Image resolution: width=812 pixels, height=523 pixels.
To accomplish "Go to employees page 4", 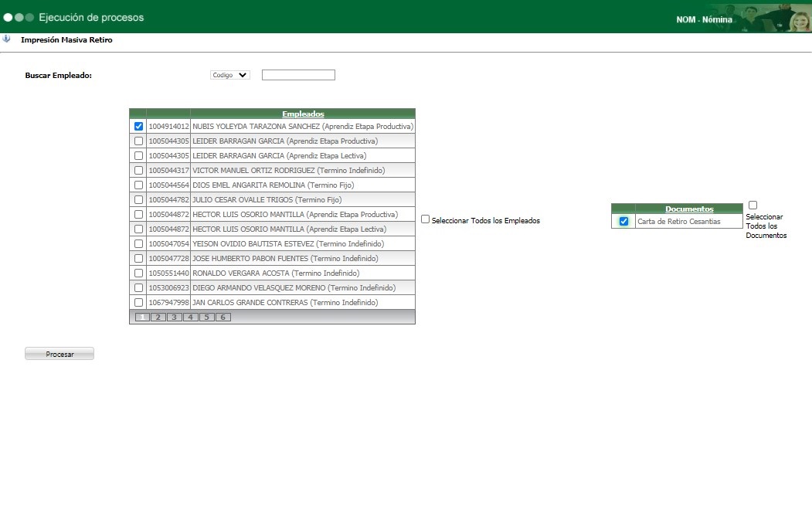I will pyautogui.click(x=190, y=317).
